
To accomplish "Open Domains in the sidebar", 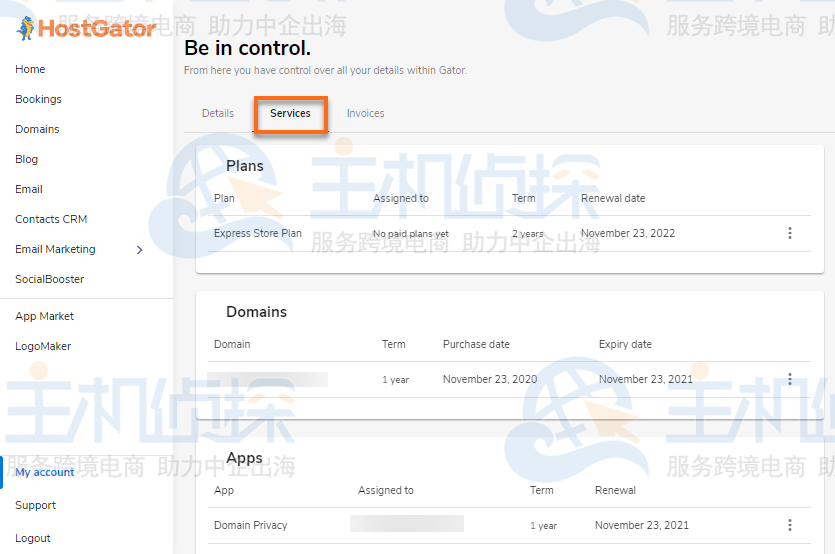I will point(37,129).
